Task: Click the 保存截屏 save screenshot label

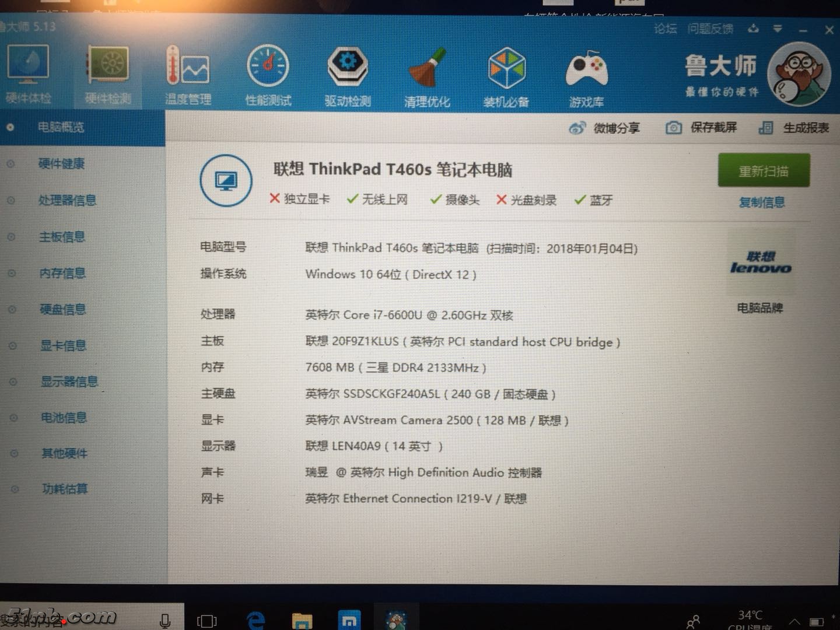Action: click(713, 127)
